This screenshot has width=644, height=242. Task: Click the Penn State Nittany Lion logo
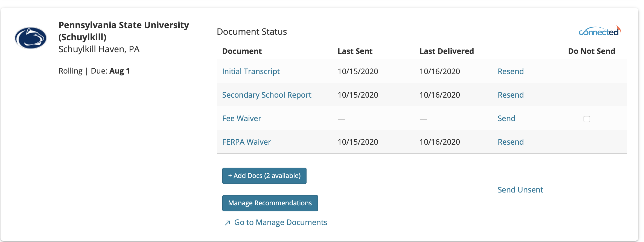[x=31, y=38]
